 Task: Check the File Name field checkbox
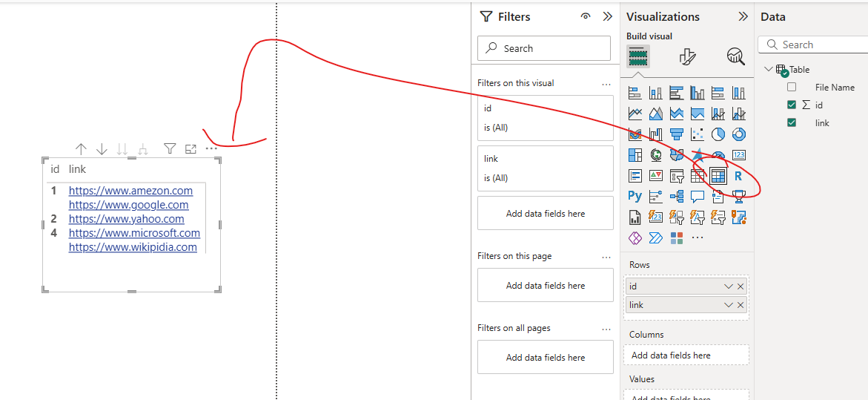792,87
